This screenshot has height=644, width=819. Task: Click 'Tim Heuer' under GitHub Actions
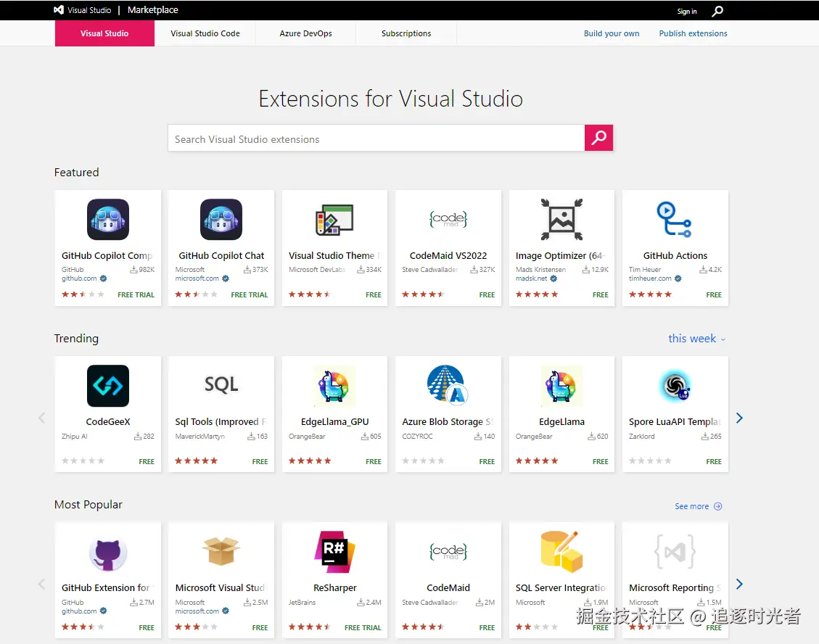click(x=645, y=270)
